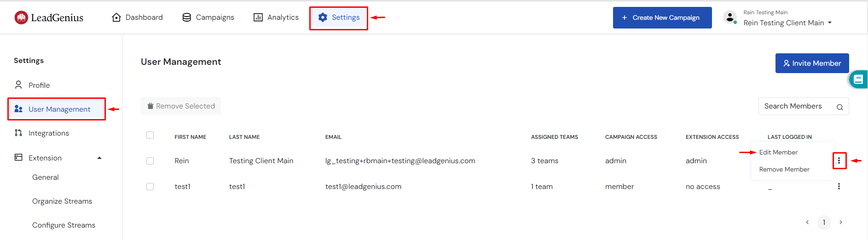Click the Dashboard home icon
The height and width of the screenshot is (240, 868).
(x=116, y=17)
